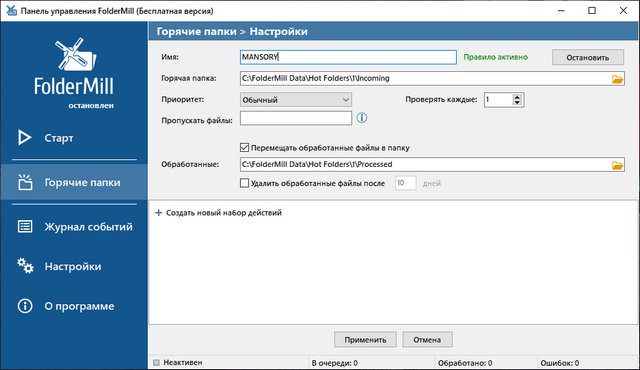Click the info icon beside skip files field
Screen dimensions: 640x370
pos(362,118)
